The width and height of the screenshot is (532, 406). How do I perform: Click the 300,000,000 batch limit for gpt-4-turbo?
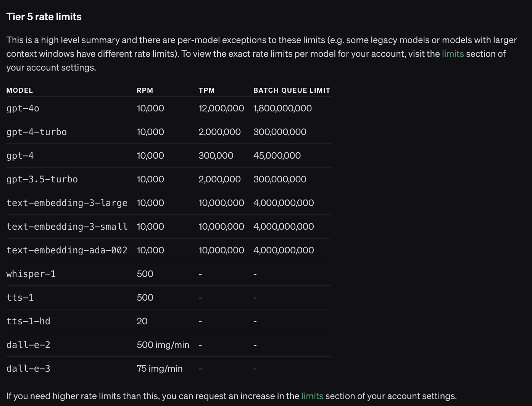(280, 132)
